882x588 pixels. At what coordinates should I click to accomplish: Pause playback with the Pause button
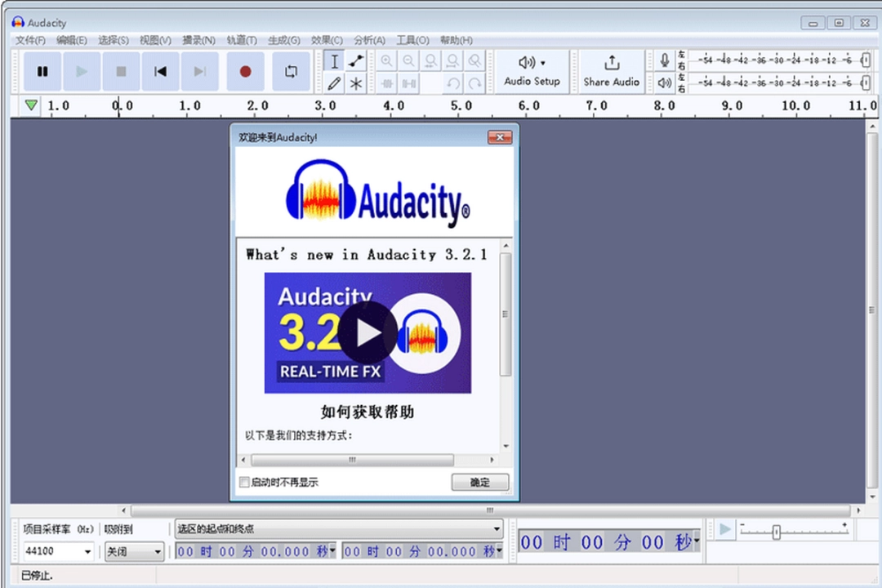(42, 71)
